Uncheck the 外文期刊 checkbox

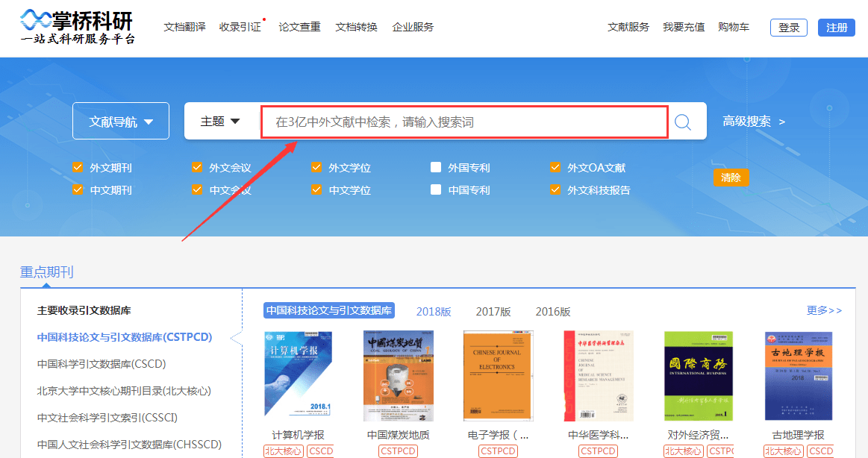(x=78, y=168)
